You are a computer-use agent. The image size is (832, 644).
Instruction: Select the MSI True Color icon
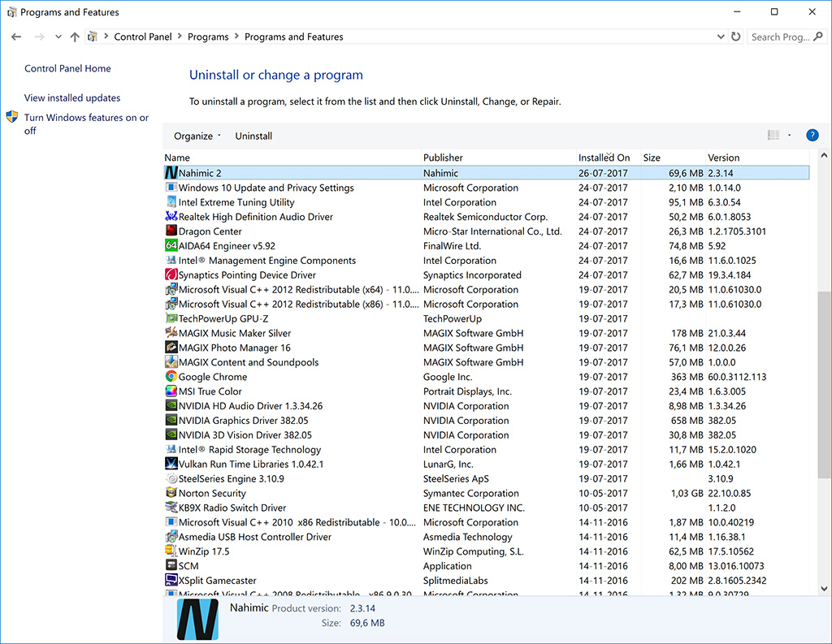(x=171, y=391)
